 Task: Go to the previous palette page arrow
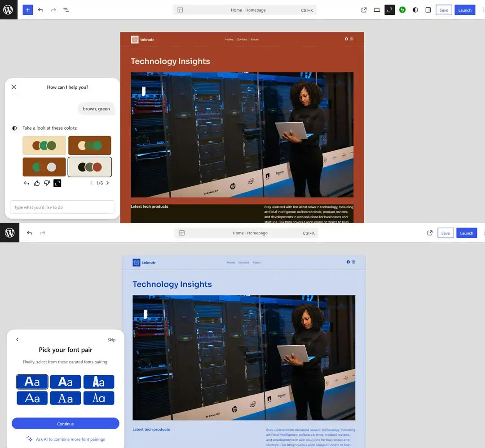91,183
